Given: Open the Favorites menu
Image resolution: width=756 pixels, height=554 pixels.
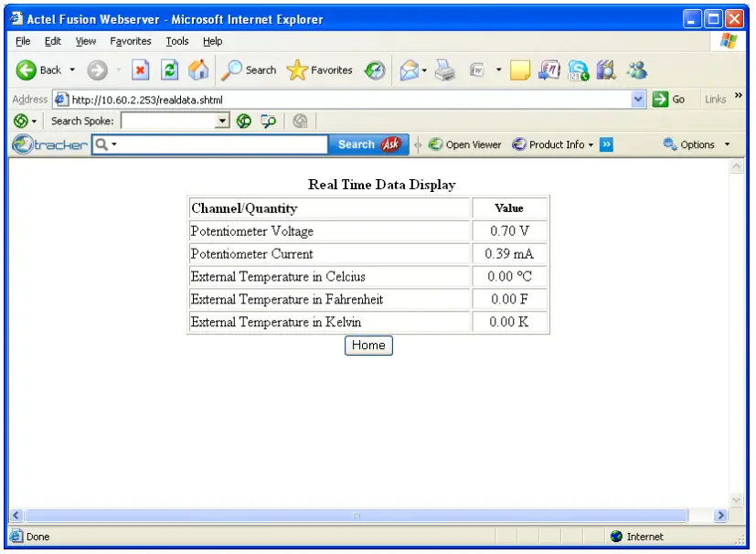Looking at the screenshot, I should [131, 41].
